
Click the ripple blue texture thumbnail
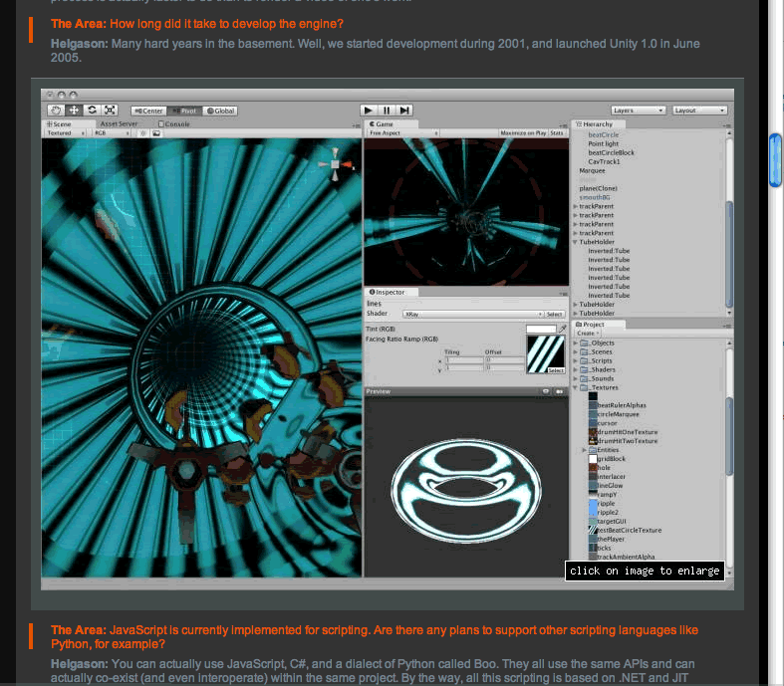pos(593,504)
